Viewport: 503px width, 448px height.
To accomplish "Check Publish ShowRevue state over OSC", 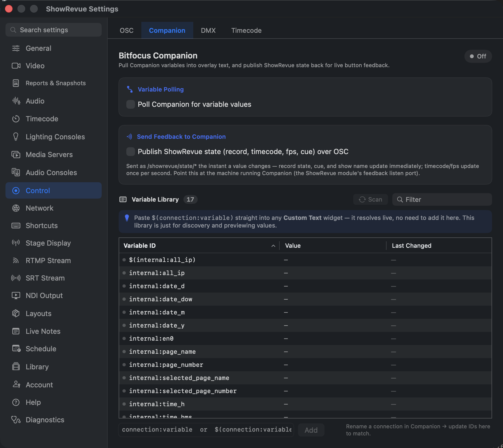I will [x=131, y=152].
